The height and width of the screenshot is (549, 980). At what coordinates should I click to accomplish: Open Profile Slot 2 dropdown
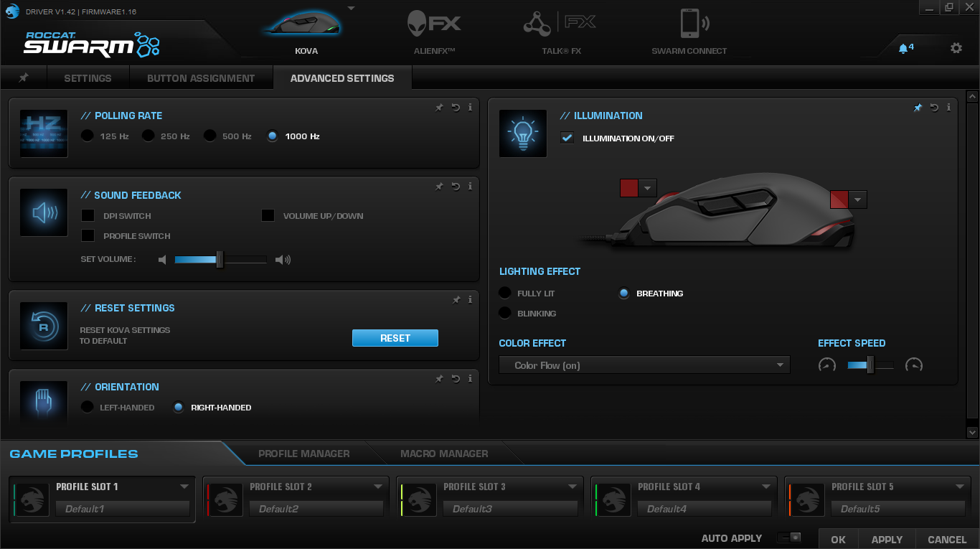coord(378,487)
